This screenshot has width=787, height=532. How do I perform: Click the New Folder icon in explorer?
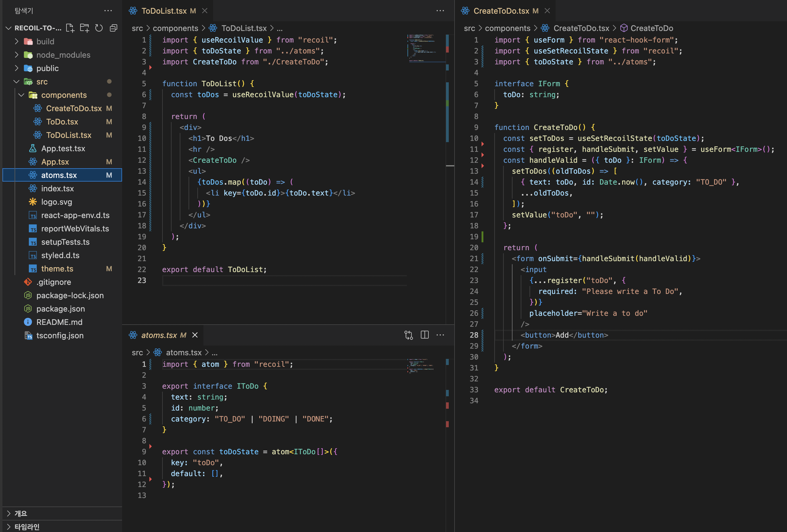[x=84, y=28]
